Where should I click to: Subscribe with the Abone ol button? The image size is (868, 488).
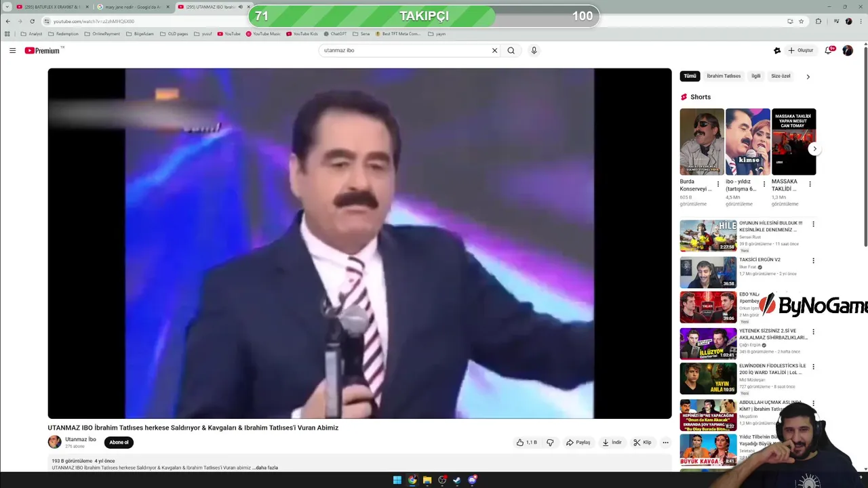[119, 443]
